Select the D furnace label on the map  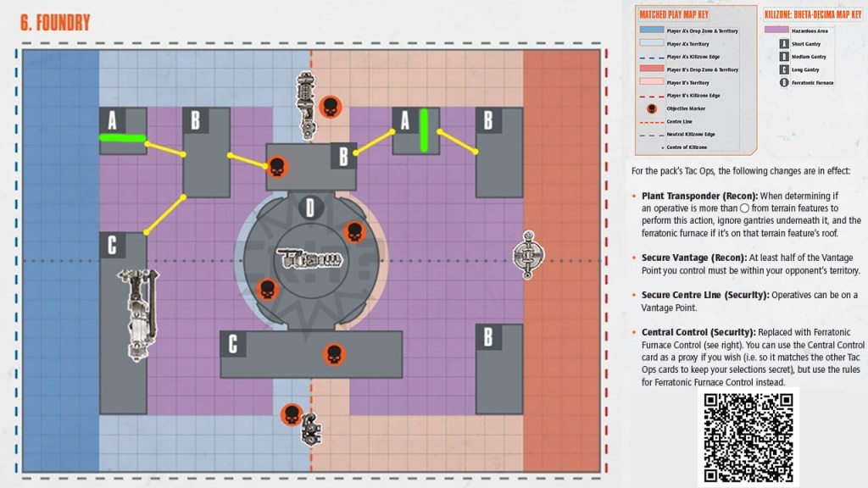pyautogui.click(x=311, y=207)
